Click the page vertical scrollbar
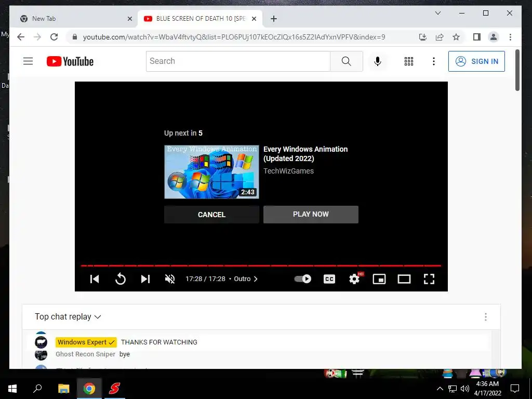532x399 pixels. 517,71
